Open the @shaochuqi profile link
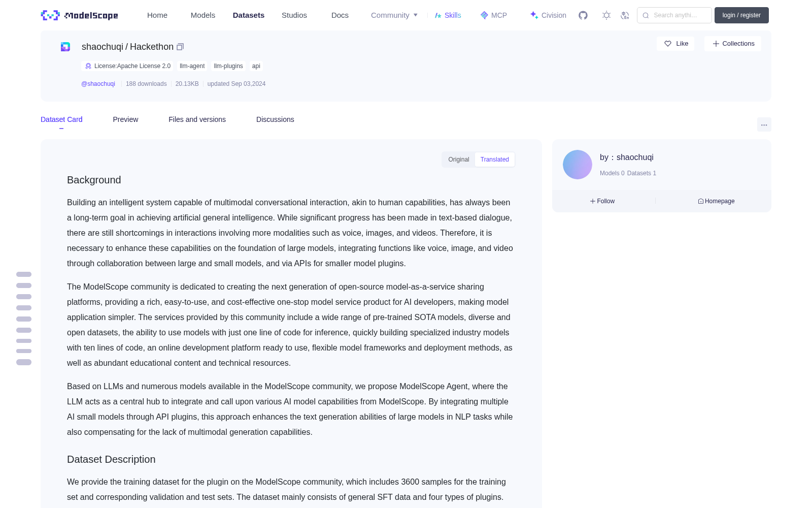Screen dimensions: 812x508 click(98, 84)
